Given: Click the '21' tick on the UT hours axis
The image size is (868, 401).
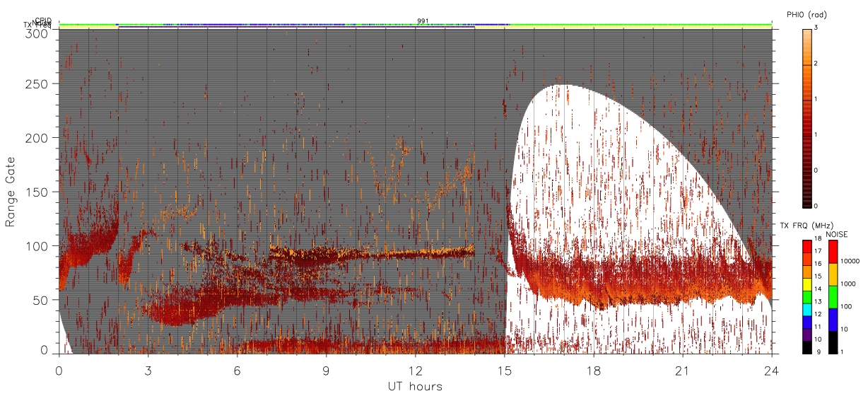Looking at the screenshot, I should (682, 371).
